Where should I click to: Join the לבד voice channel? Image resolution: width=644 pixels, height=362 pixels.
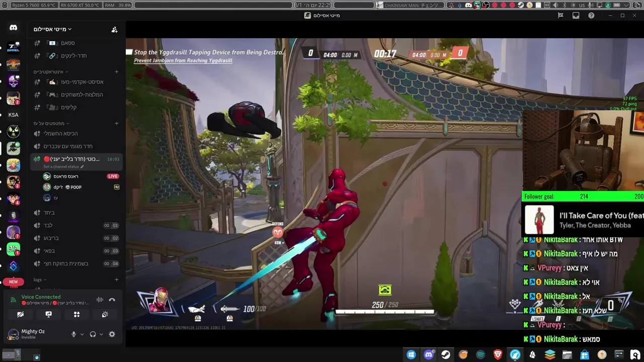click(75, 225)
